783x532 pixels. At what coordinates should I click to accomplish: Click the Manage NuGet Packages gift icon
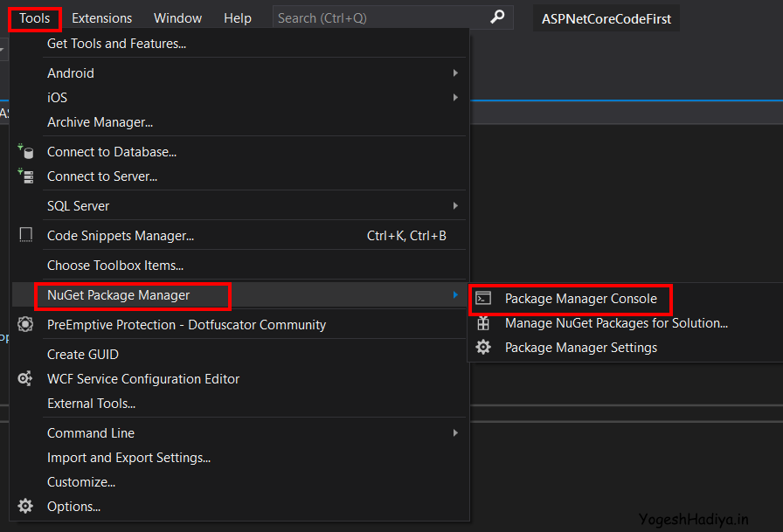(483, 323)
